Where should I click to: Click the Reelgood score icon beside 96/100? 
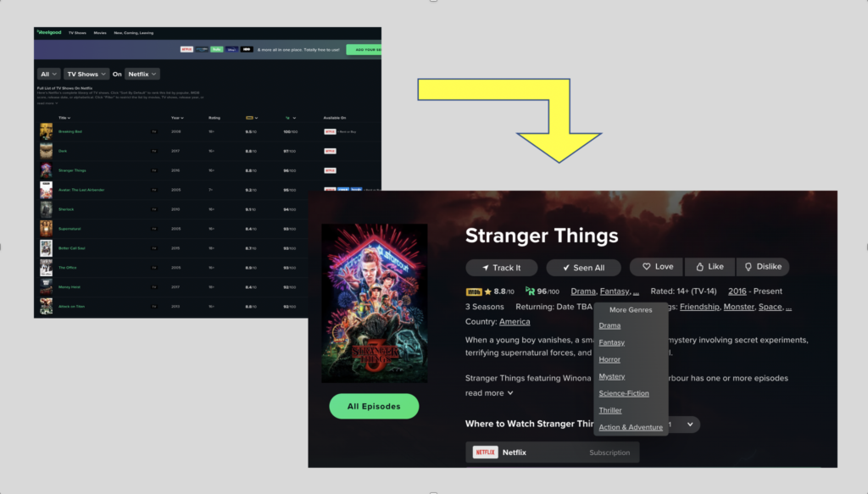click(530, 291)
